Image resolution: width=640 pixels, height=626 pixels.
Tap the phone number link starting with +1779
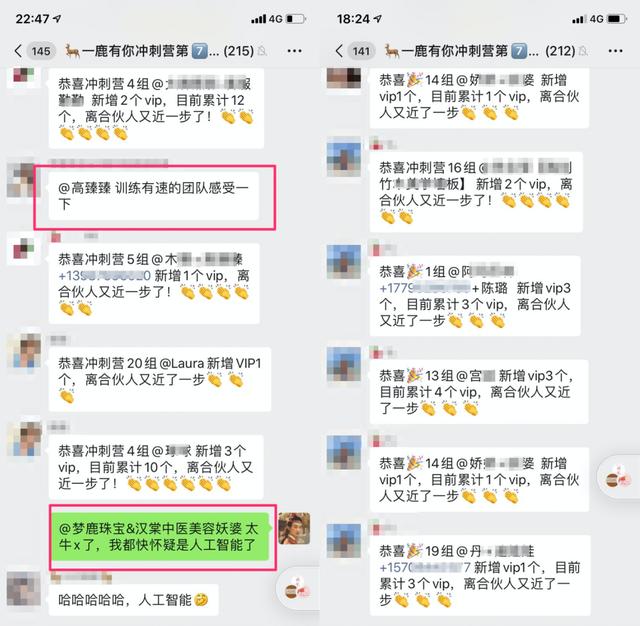424,288
